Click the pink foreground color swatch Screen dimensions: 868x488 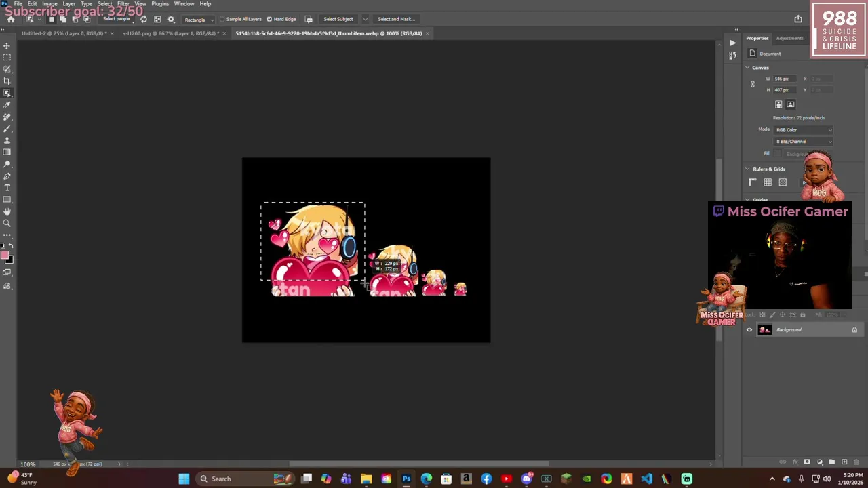4,256
